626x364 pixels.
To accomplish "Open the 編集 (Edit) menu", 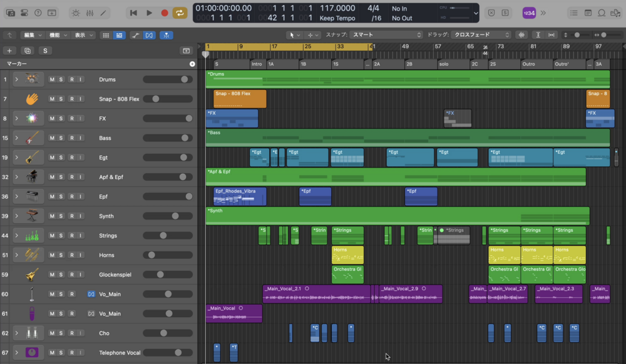I will pyautogui.click(x=33, y=35).
